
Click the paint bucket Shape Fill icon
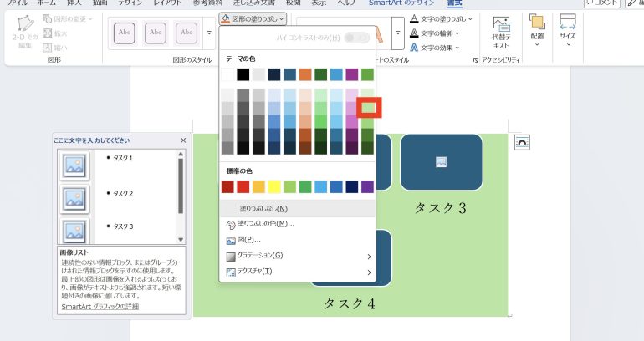pos(225,19)
